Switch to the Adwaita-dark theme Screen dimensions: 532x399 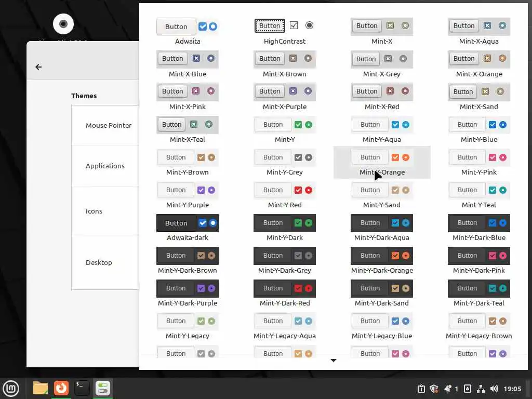pos(187,229)
